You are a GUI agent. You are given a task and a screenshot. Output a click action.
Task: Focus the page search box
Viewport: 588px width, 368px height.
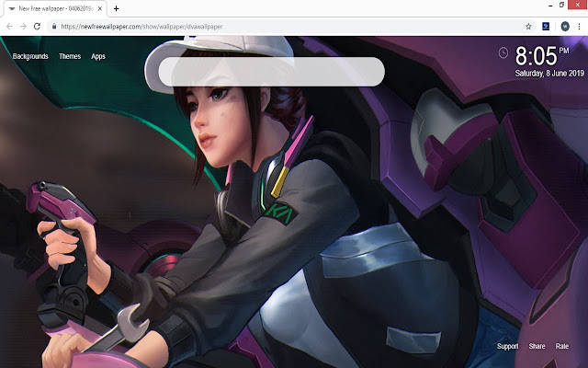[x=272, y=72]
